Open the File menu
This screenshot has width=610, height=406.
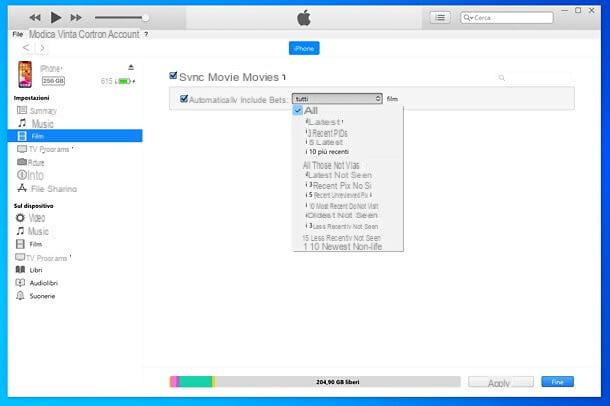click(18, 34)
